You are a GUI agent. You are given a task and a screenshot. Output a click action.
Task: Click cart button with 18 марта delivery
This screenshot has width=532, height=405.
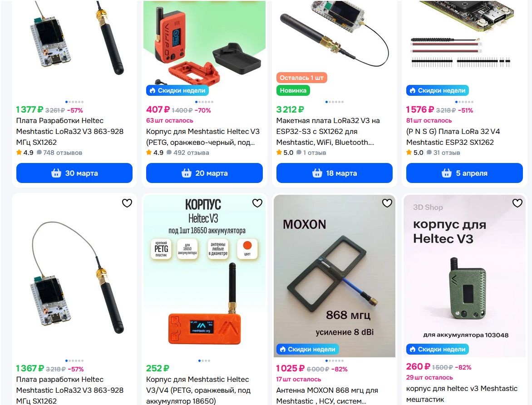334,173
